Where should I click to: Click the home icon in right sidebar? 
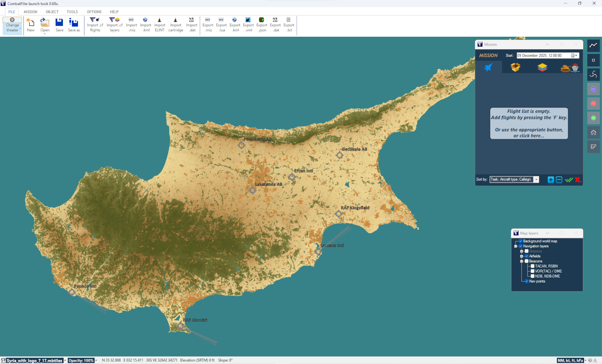click(593, 132)
